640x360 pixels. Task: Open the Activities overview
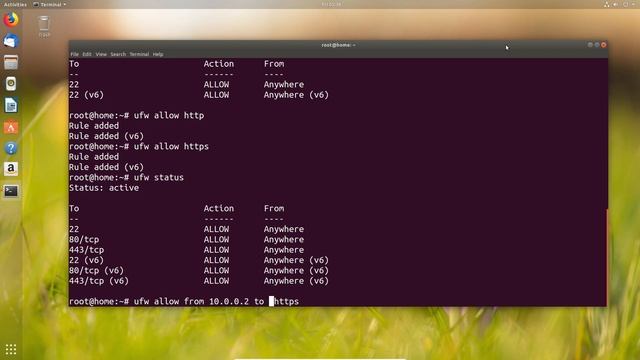click(15, 4)
